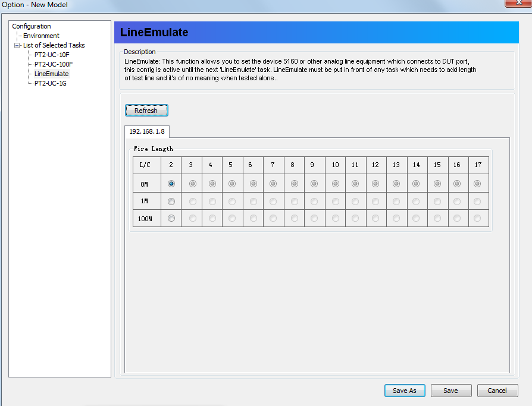
Task: Select 0M radio for port 12
Action: tap(375, 184)
